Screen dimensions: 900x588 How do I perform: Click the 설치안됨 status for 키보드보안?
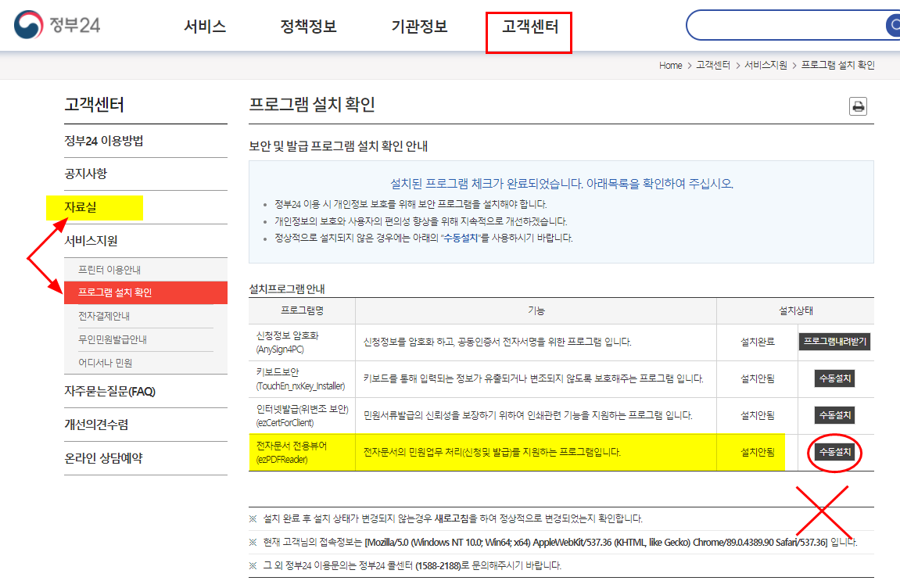(758, 379)
